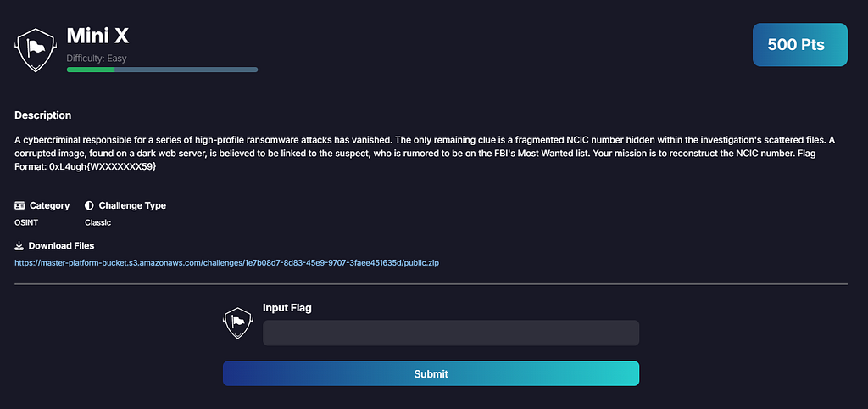Open the public.zip download link
The image size is (868, 409).
coord(227,263)
